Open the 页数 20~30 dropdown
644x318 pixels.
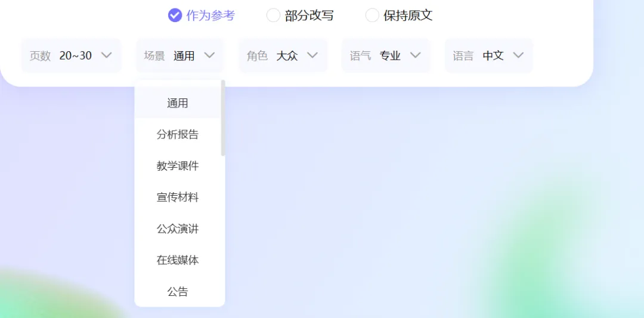(x=71, y=55)
